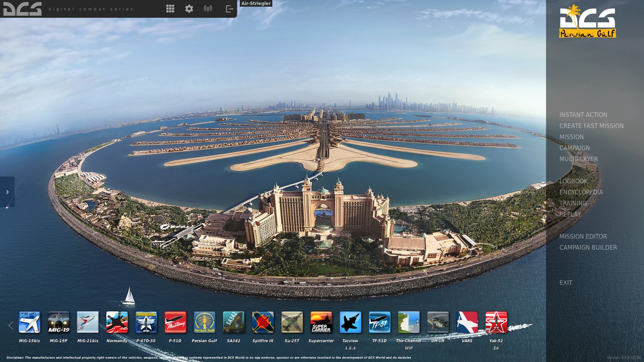The width and height of the screenshot is (644, 362).
Task: Open the MISSION EDITOR
Action: click(x=583, y=236)
